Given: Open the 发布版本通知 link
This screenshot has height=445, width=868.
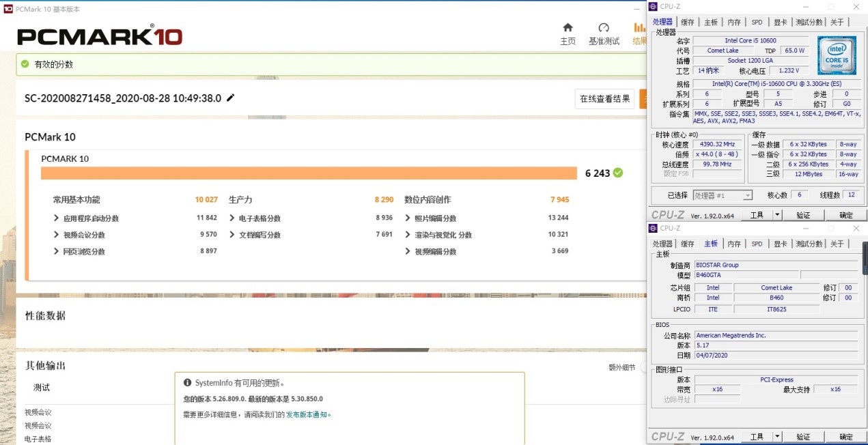Looking at the screenshot, I should click(x=307, y=414).
